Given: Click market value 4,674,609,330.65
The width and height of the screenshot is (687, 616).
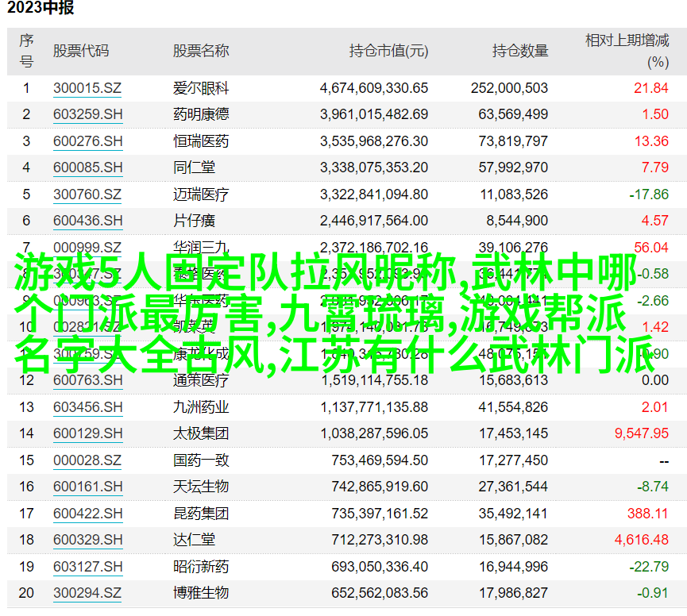Looking at the screenshot, I should click(374, 88).
